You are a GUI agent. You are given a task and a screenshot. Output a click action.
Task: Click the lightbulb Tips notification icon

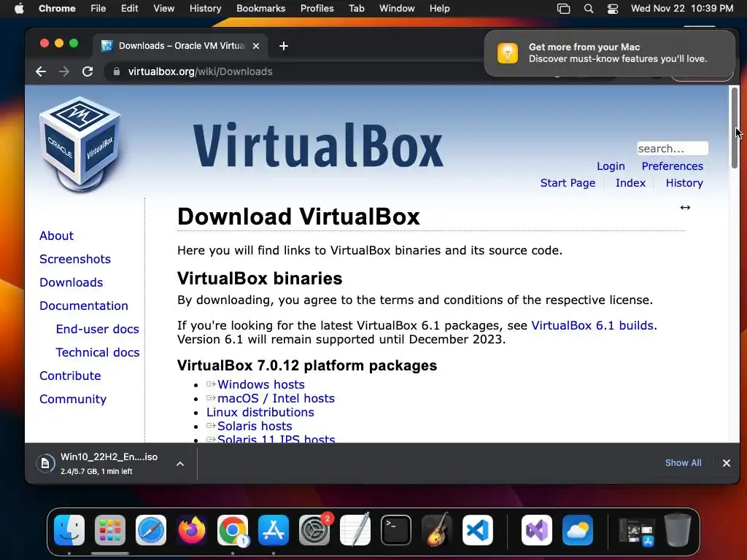tap(508, 52)
